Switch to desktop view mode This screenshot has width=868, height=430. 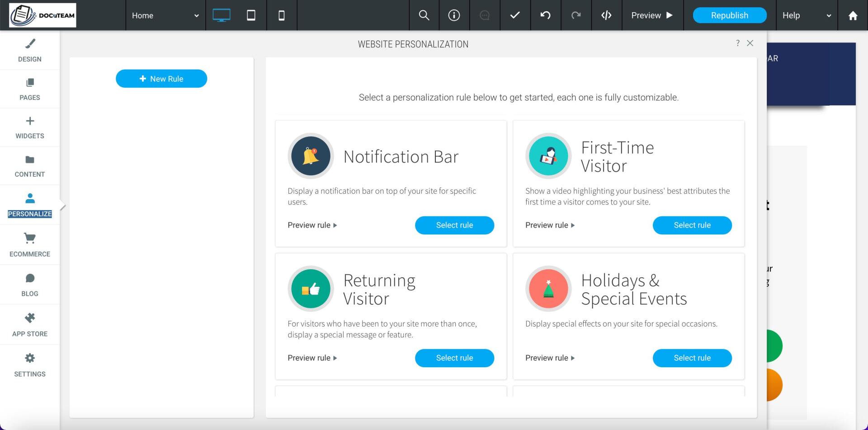click(221, 15)
